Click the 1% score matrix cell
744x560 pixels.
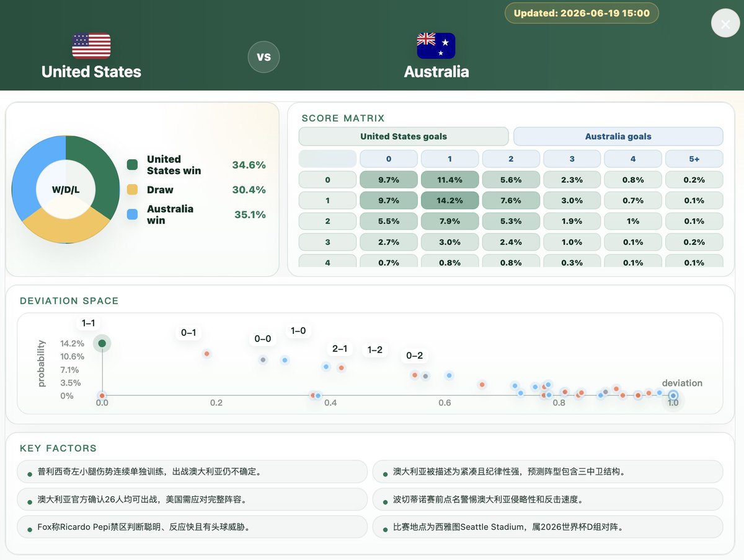click(x=633, y=221)
